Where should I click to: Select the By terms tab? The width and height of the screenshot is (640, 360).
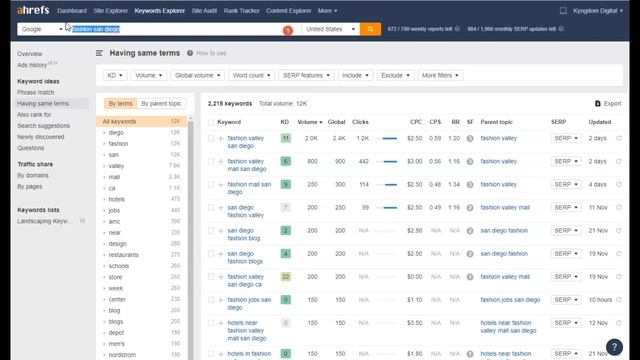click(120, 104)
